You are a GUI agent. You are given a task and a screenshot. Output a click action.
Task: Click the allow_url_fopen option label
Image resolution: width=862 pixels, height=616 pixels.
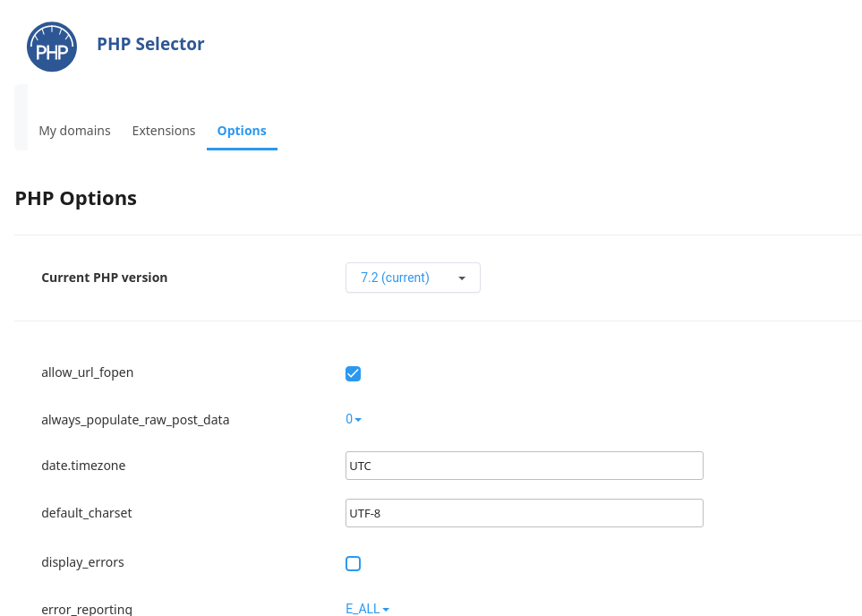pos(87,372)
